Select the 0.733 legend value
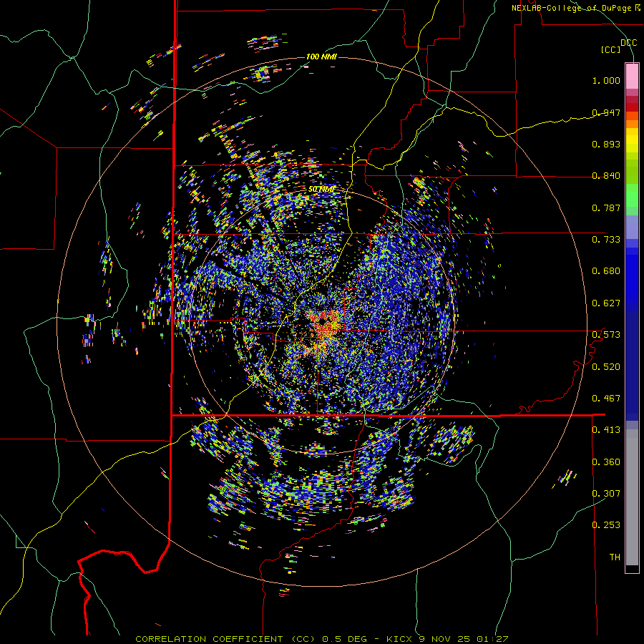This screenshot has height=644, width=644. point(606,240)
